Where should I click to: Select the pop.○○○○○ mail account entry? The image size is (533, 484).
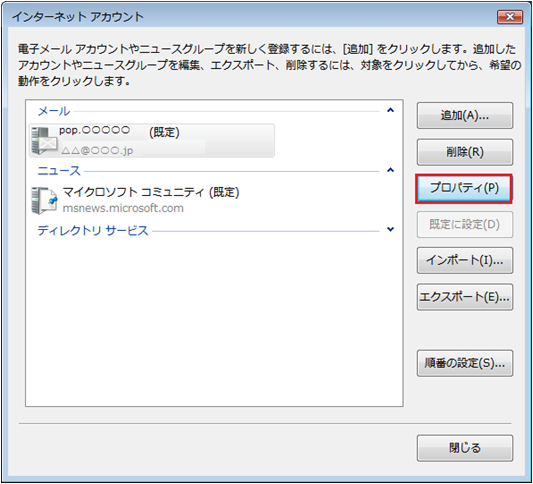pyautogui.click(x=152, y=141)
